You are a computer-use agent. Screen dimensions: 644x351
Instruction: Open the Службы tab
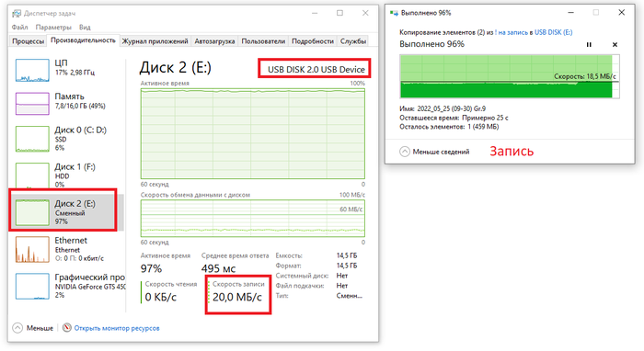[352, 41]
